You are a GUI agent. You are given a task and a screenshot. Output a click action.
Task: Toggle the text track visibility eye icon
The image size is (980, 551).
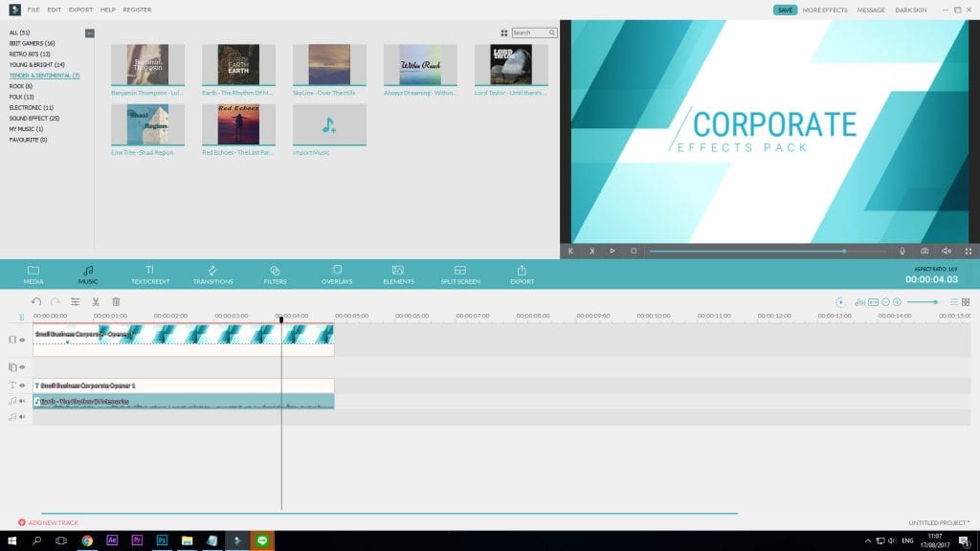tap(23, 384)
